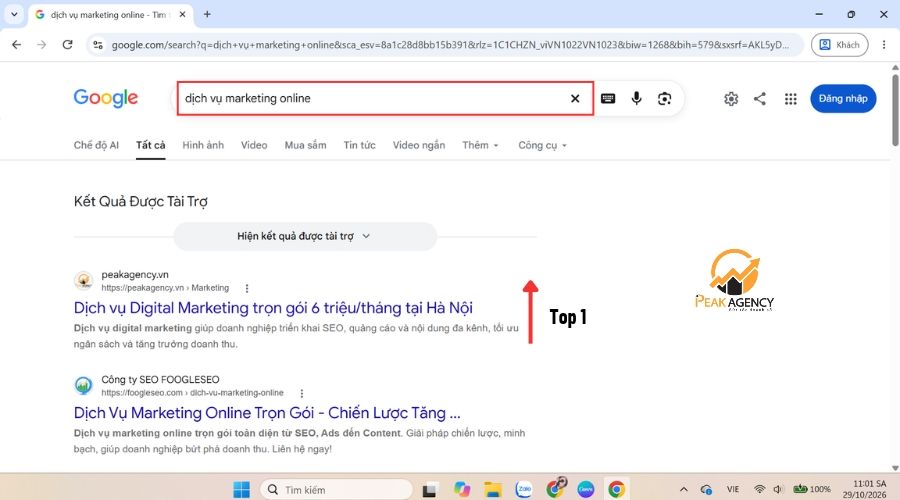Open Zalo from the taskbar

[x=524, y=490]
